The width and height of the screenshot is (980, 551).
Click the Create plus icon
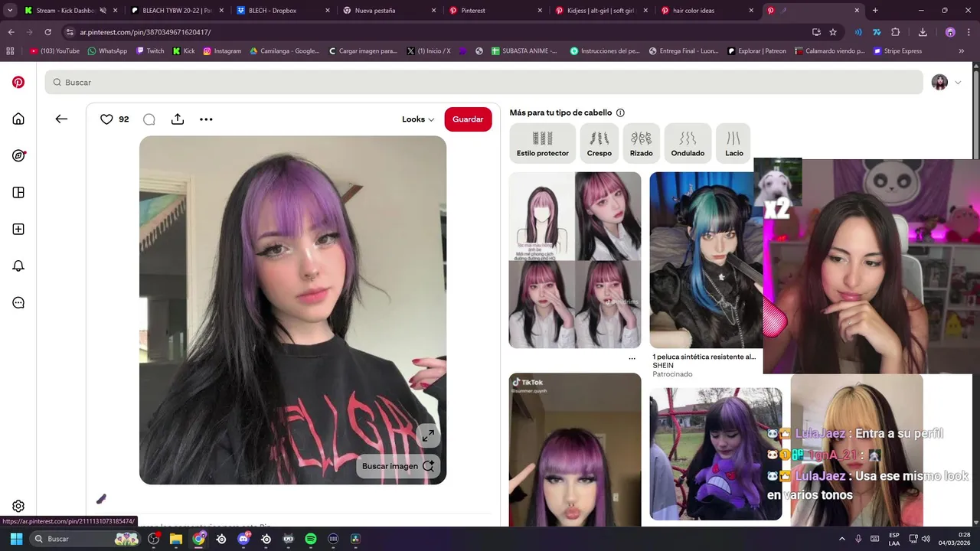click(x=18, y=229)
